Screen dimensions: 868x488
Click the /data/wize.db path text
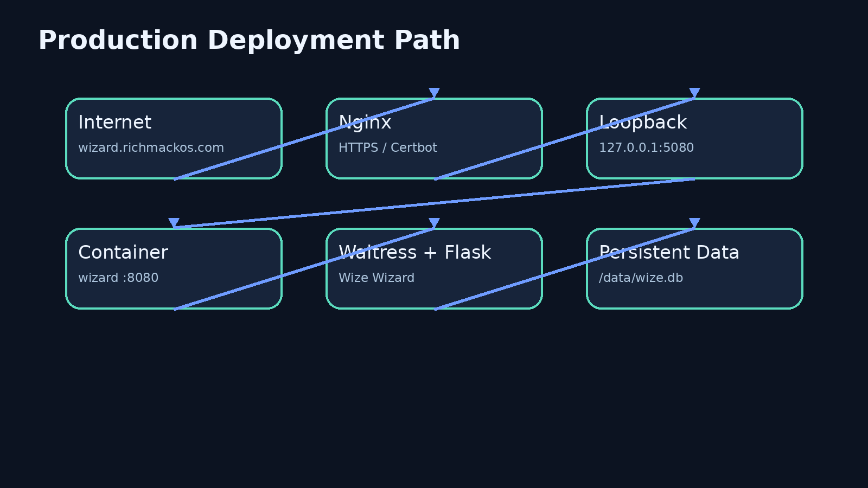[x=641, y=278]
